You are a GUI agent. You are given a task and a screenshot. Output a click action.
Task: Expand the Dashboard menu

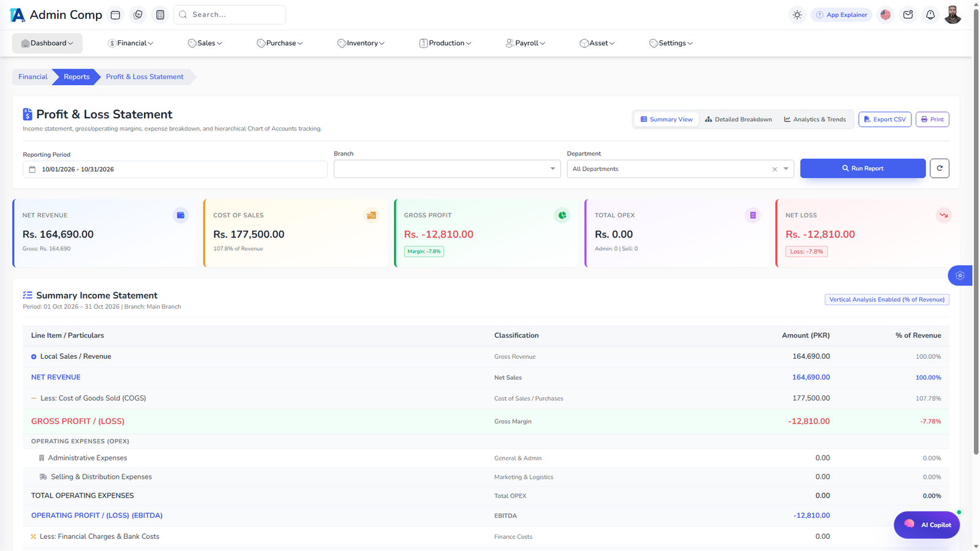[47, 43]
